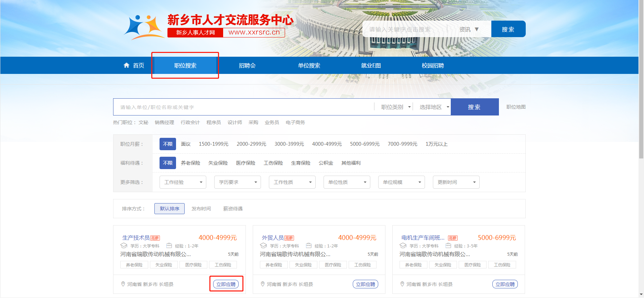Viewport: 644px width, 298px height.
Task: Click the home icon beside 首页
Action: click(x=127, y=65)
